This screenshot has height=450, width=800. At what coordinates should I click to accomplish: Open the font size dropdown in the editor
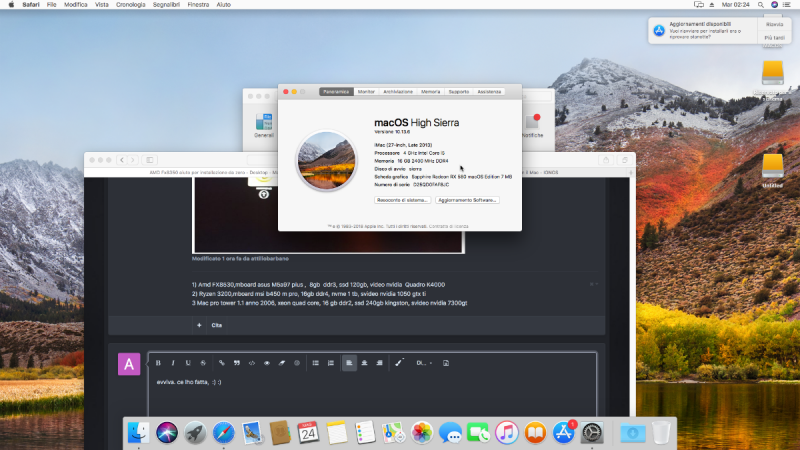[x=423, y=362]
